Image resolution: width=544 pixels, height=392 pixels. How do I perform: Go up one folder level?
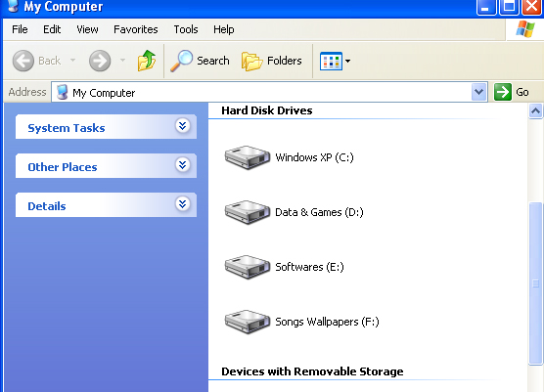(x=147, y=61)
